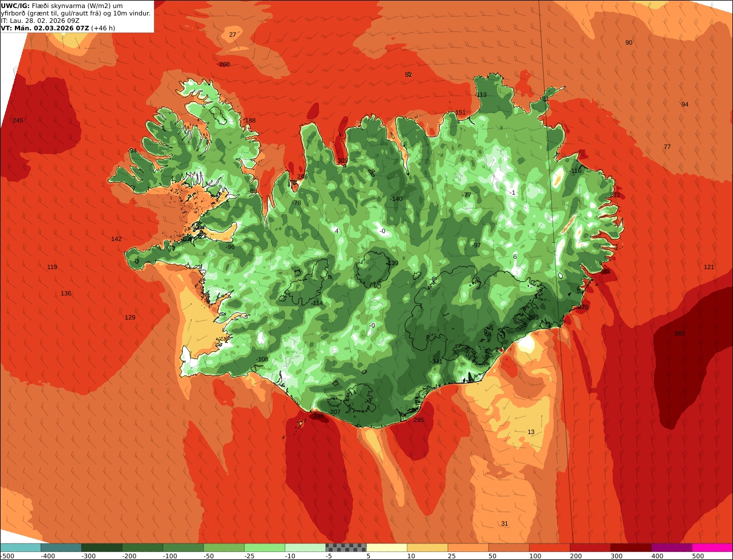Click the map value '-140' in north Iceland
733x560 pixels.
(396, 199)
